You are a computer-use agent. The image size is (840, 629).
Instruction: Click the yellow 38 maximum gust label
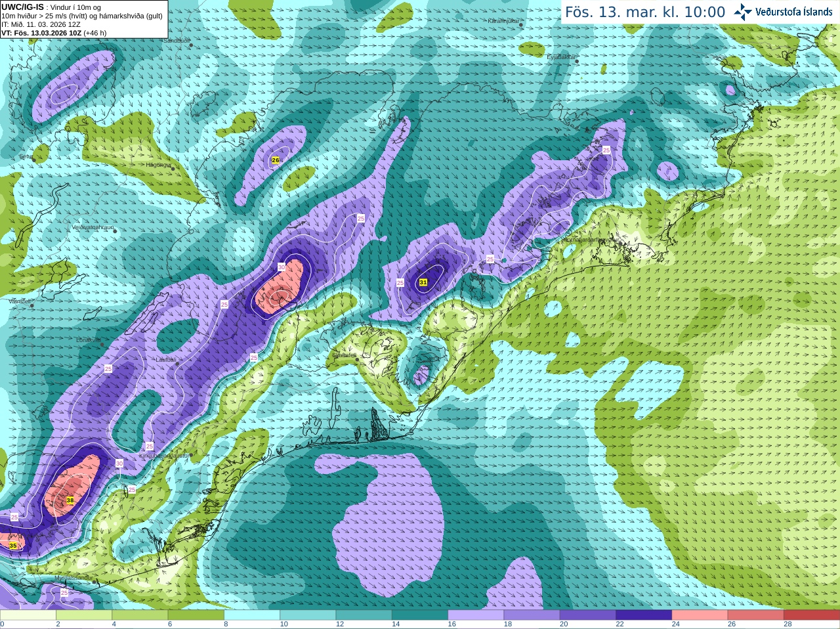click(70, 500)
